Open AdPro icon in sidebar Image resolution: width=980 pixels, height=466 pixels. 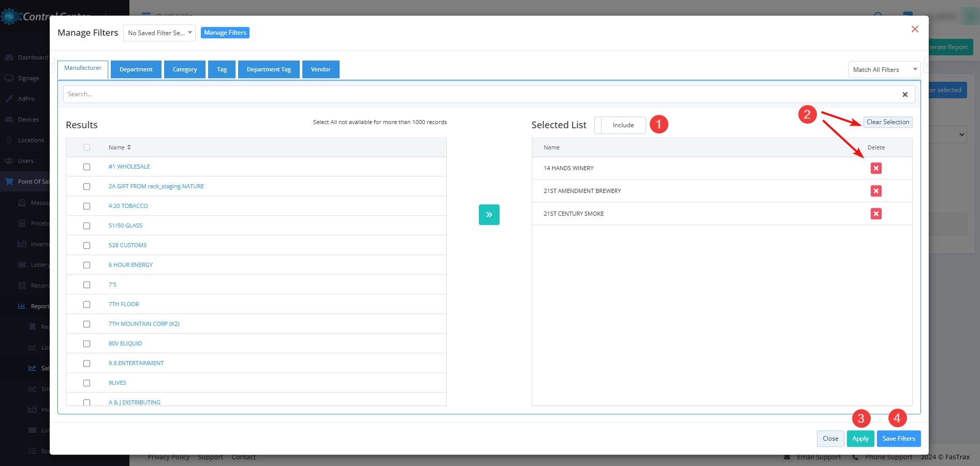click(x=9, y=99)
